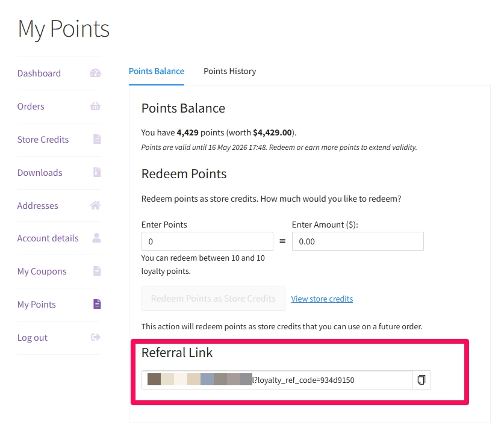Viewport: 504px width, 431px height.
Task: Select the Points Balance tab
Action: point(157,71)
